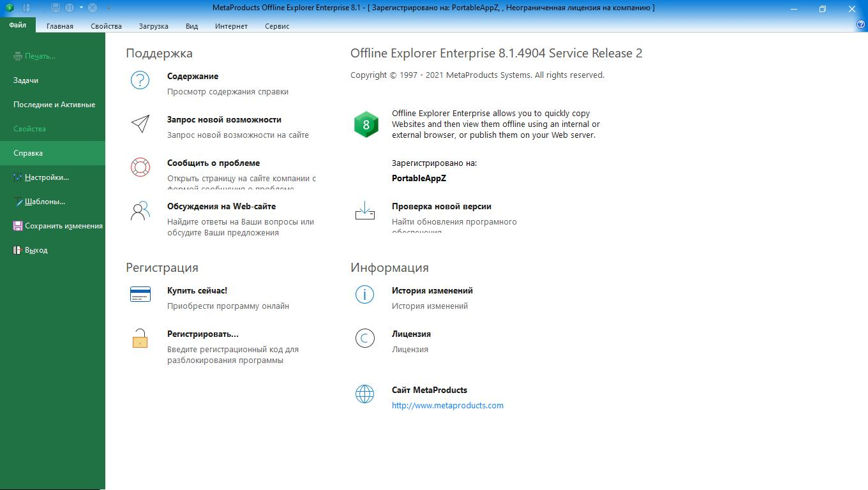Click the globe MetaProducts site icon
The width and height of the screenshot is (868, 490).
pyautogui.click(x=364, y=394)
